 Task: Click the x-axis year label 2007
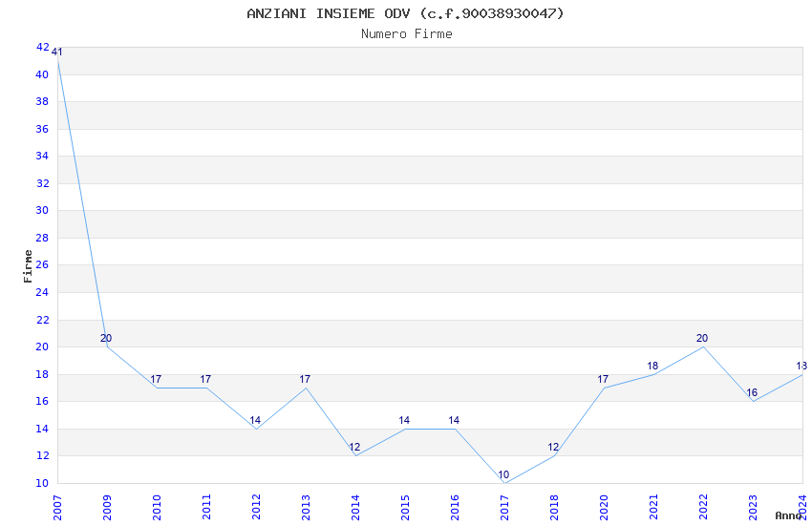[x=57, y=507]
